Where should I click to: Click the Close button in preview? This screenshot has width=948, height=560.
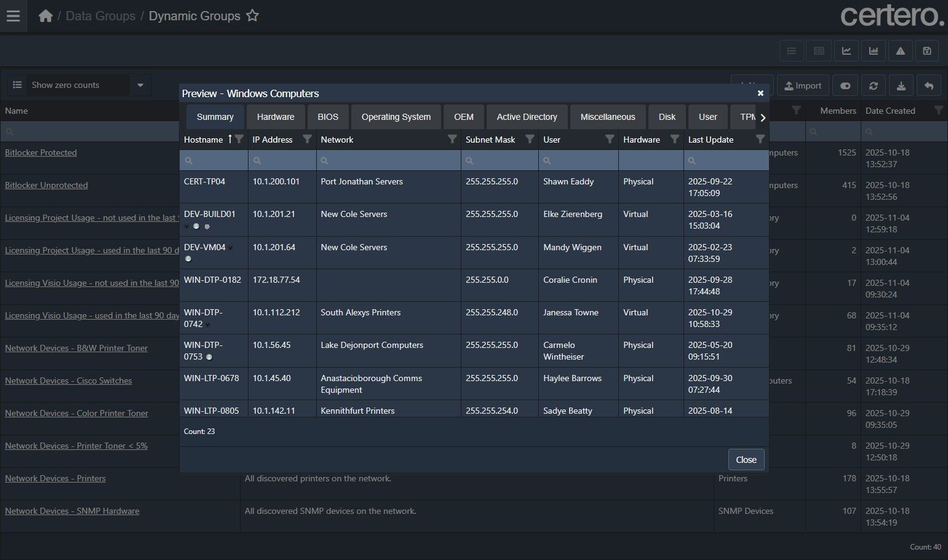[x=746, y=460]
